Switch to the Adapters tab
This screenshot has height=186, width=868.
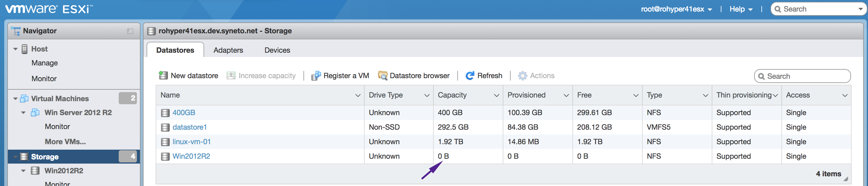[x=228, y=50]
